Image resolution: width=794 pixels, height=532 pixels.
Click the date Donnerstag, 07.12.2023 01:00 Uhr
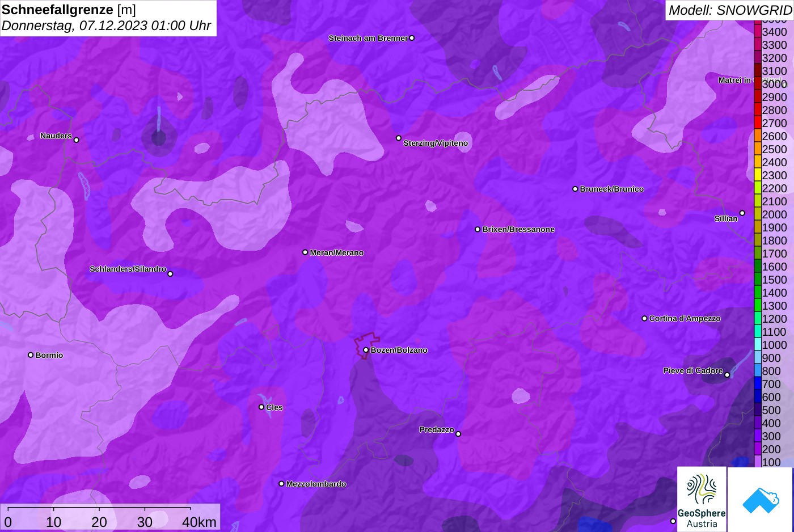[106, 26]
